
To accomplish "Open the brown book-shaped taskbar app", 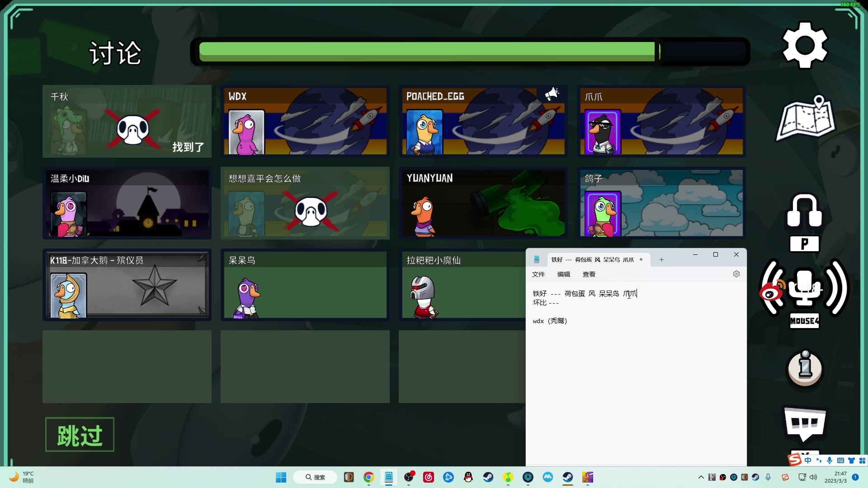I will 349,477.
